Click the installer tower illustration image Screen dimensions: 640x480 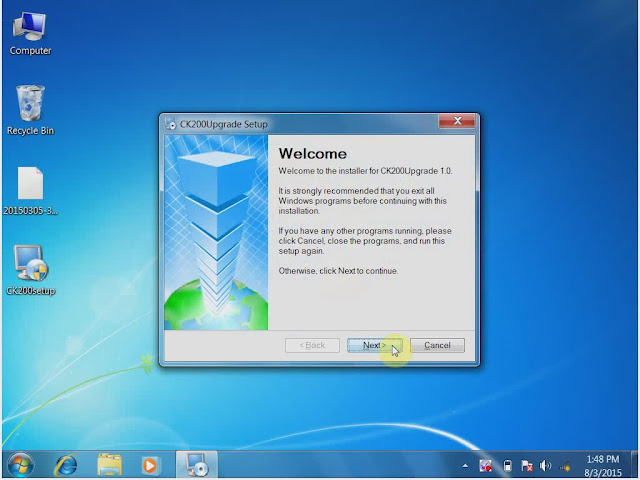pyautogui.click(x=216, y=232)
